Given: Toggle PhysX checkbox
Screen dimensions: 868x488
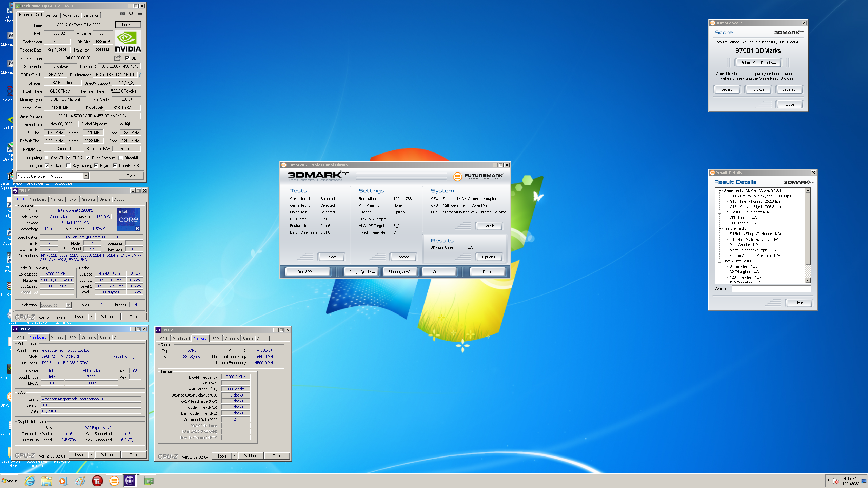Looking at the screenshot, I should coord(96,166).
